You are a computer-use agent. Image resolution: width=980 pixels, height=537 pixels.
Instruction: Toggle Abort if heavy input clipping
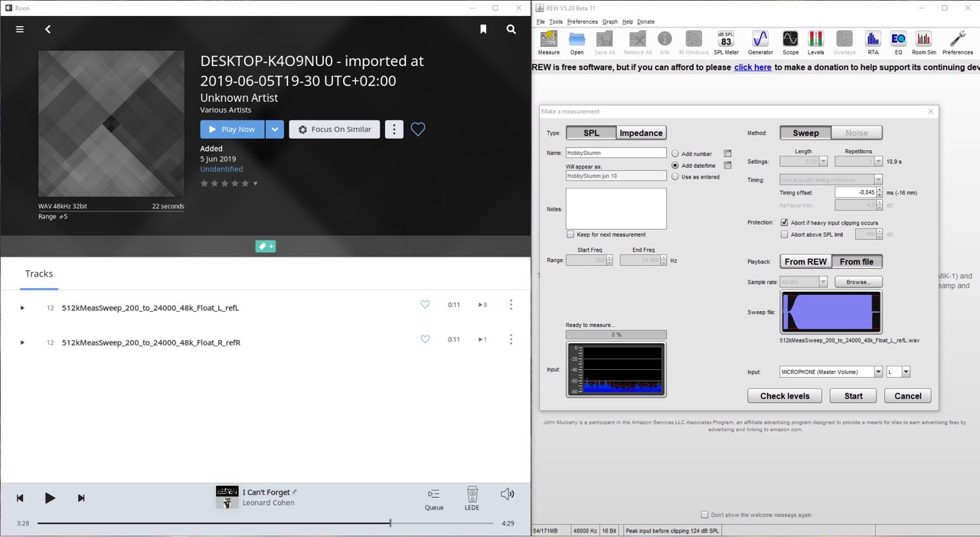[x=784, y=223]
